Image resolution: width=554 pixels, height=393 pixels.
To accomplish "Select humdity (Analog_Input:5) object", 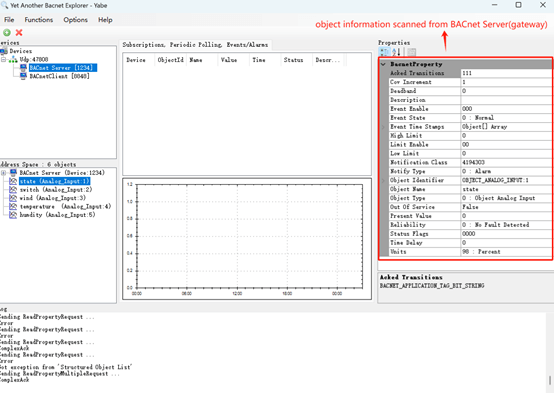I will tap(57, 215).
